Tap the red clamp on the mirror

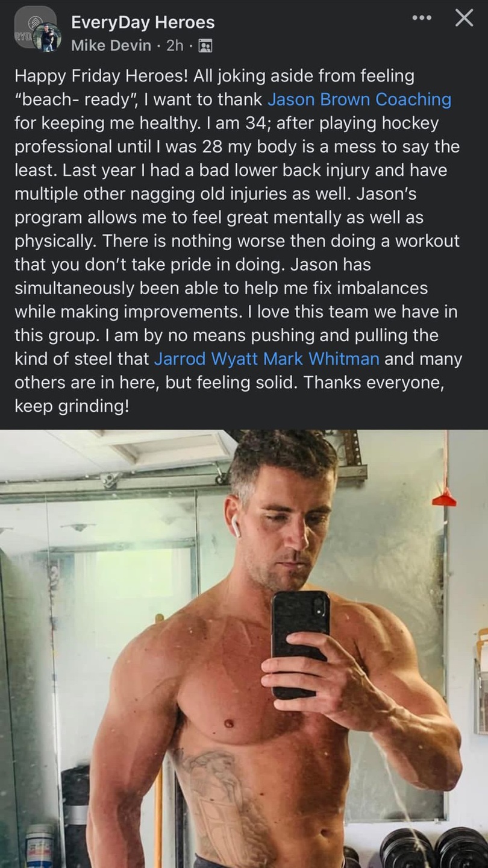(443, 498)
